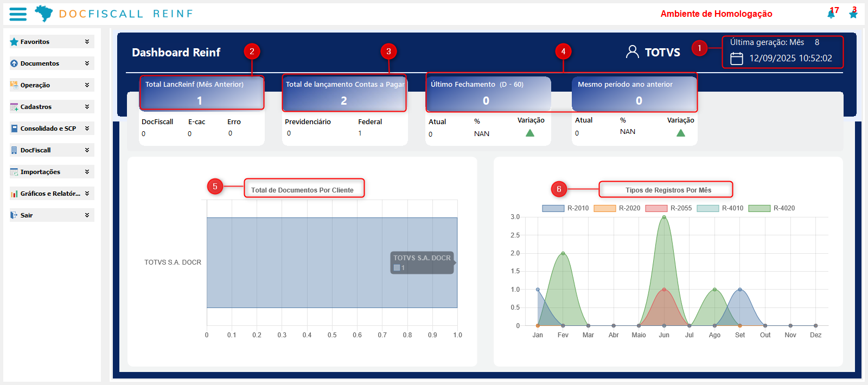Click the Federal label
Image resolution: width=868 pixels, height=385 pixels.
coord(370,122)
